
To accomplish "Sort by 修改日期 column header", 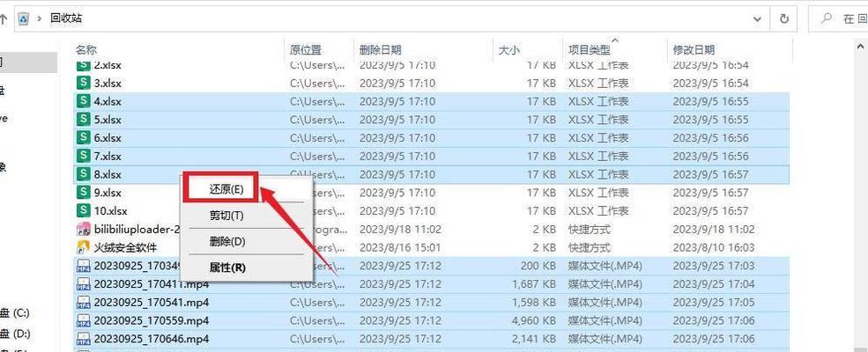I will 694,50.
